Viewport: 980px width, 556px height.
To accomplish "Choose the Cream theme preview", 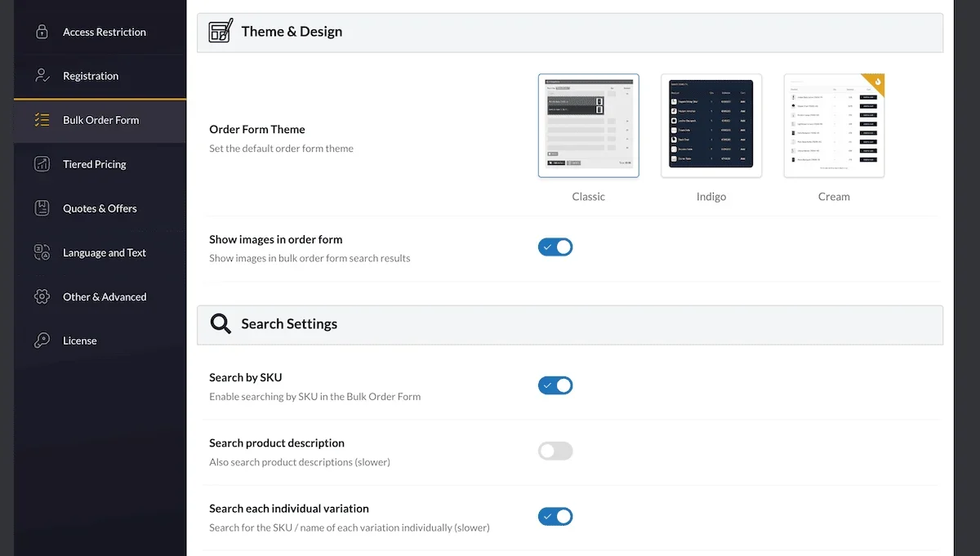I will pyautogui.click(x=833, y=125).
